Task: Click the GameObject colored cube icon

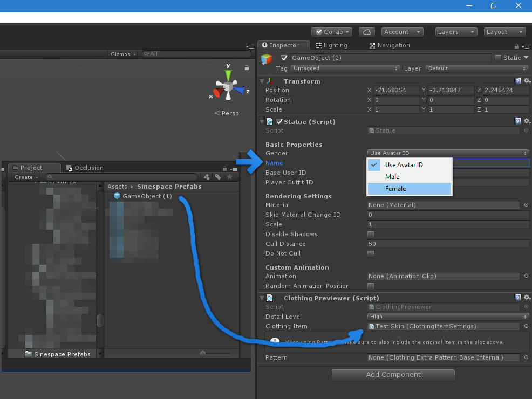Action: [x=267, y=59]
